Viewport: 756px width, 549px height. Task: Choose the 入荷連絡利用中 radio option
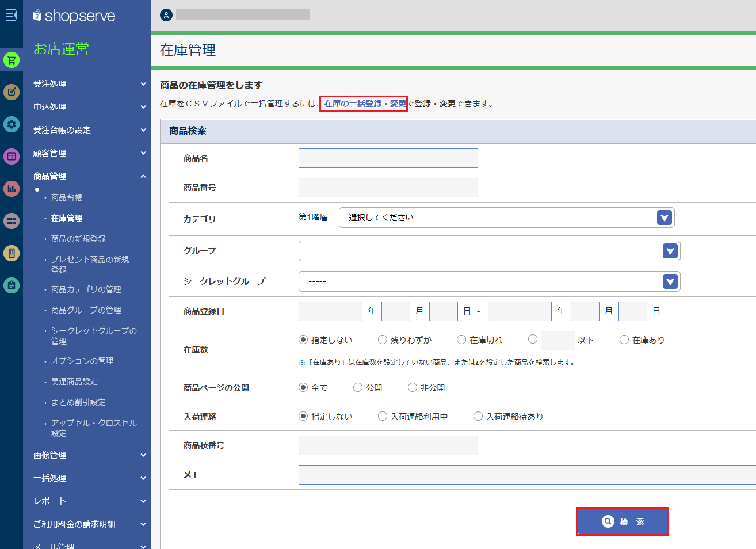[383, 416]
